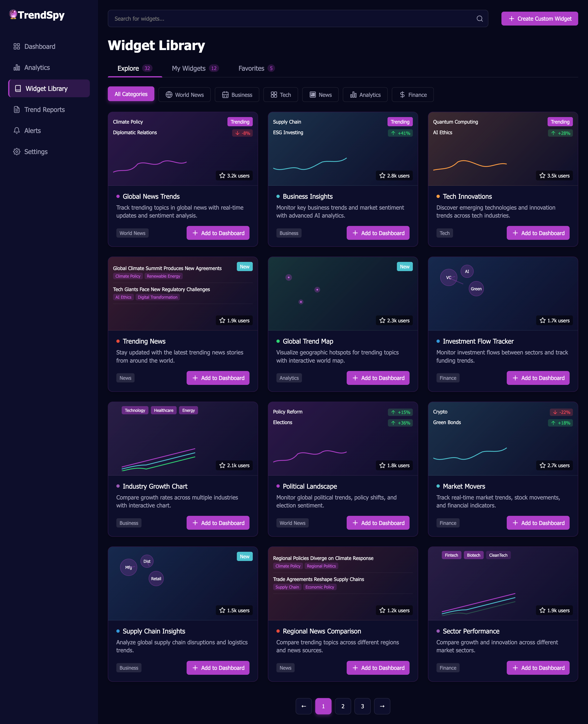Click star icon beside 2.1k users
This screenshot has height=724, width=588.
pyautogui.click(x=222, y=465)
